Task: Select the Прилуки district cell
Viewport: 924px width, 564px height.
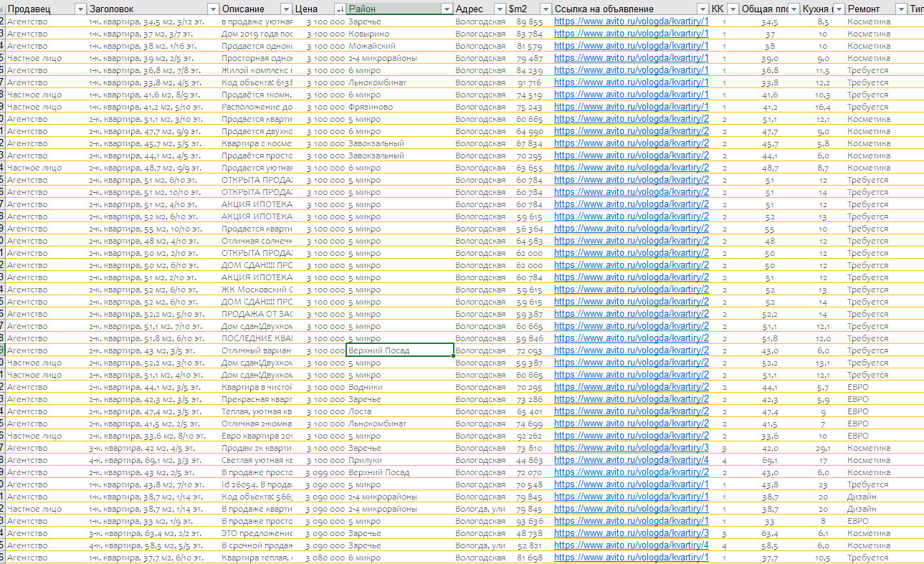Action: [400, 460]
